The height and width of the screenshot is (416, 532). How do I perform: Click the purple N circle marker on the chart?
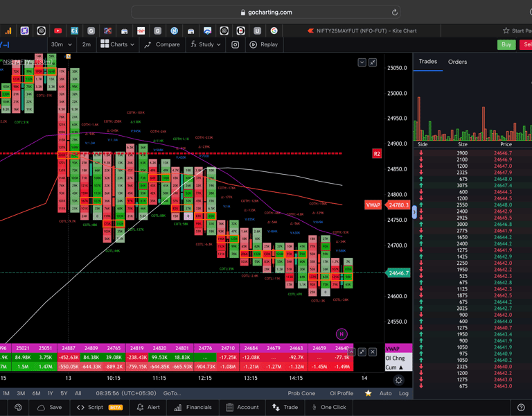(342, 334)
